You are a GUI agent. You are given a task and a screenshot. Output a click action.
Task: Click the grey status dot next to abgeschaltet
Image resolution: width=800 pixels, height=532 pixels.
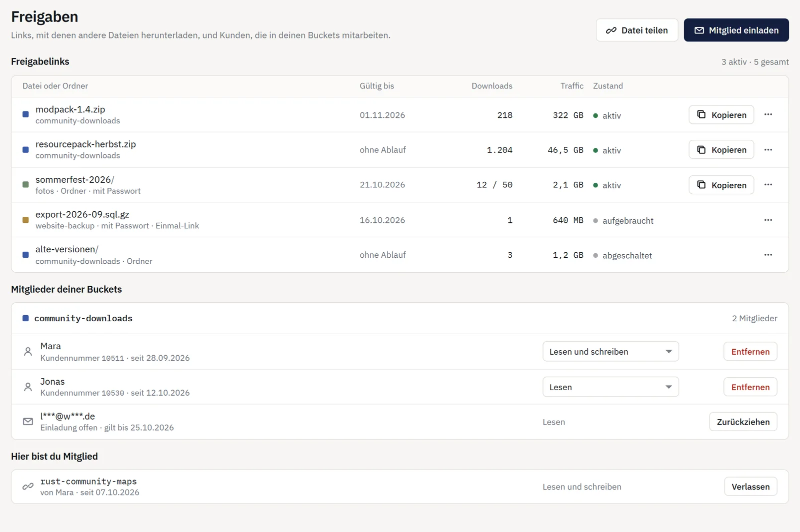click(595, 255)
